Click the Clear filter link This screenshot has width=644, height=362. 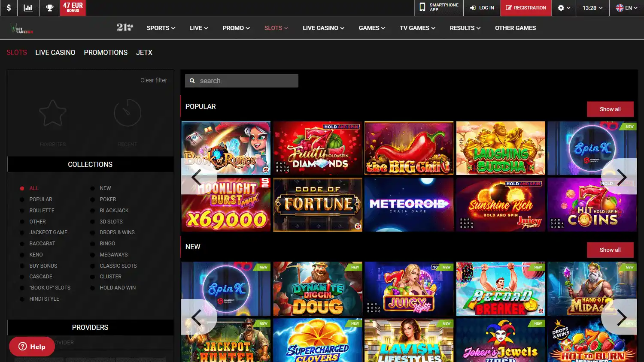tap(154, 80)
